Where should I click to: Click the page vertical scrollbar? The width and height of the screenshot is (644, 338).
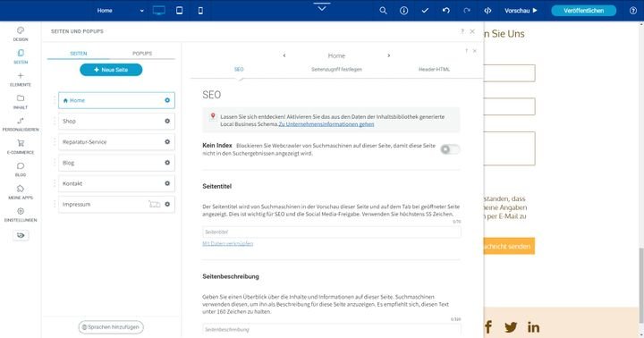coord(640,285)
